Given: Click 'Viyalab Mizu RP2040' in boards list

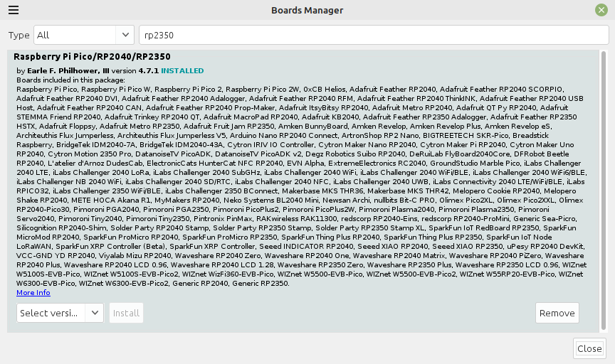Looking at the screenshot, I should click(x=135, y=256).
